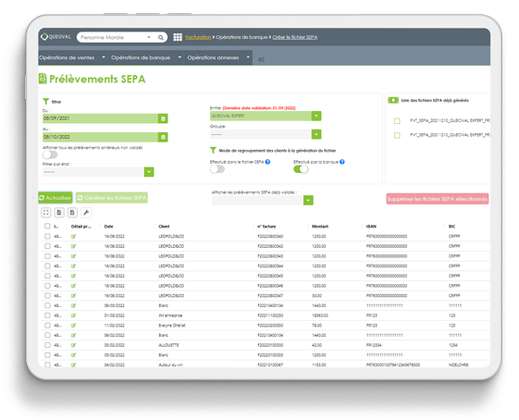Toggle Effectué par la banque switch

(301, 169)
